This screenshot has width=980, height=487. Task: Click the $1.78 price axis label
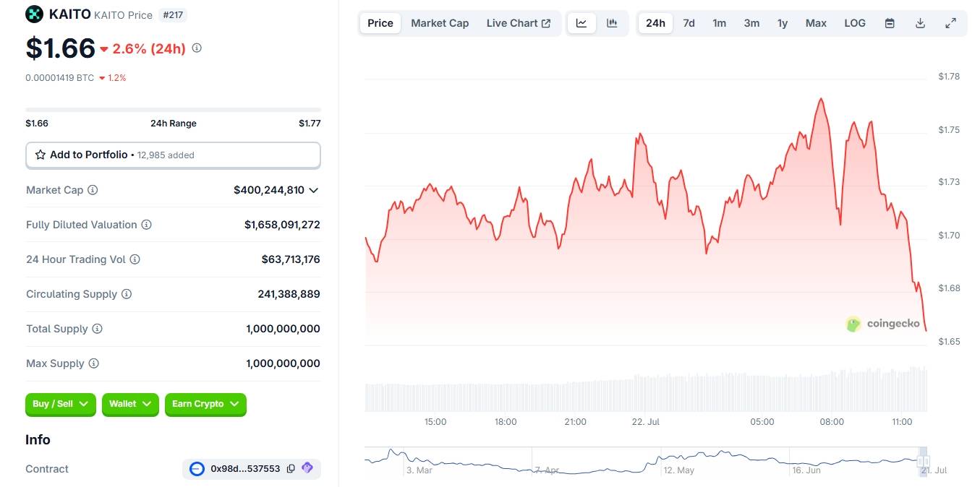(949, 77)
